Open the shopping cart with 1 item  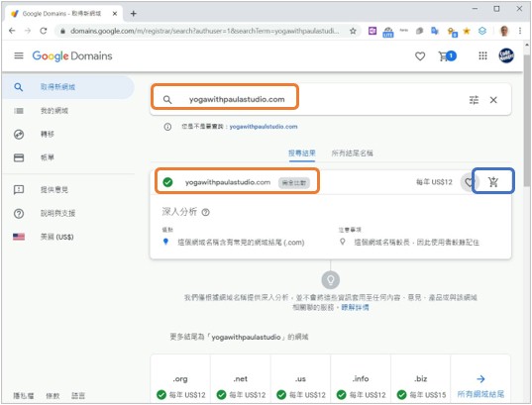[447, 56]
